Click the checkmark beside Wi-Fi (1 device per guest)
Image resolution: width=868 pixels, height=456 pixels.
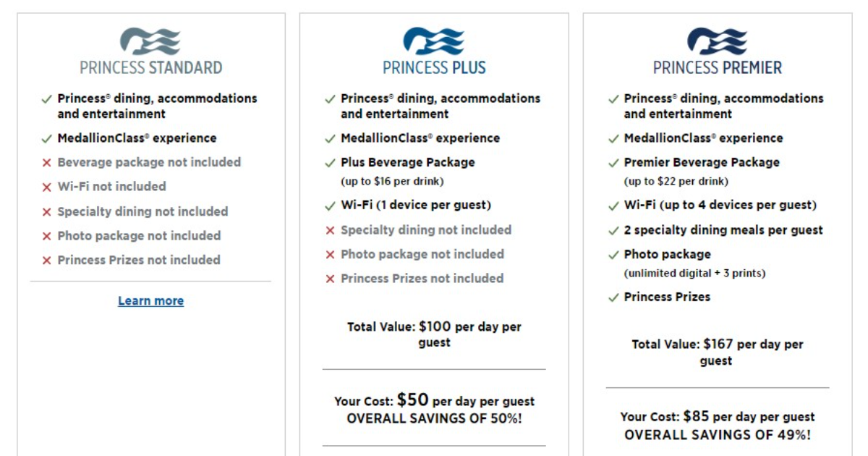click(330, 206)
